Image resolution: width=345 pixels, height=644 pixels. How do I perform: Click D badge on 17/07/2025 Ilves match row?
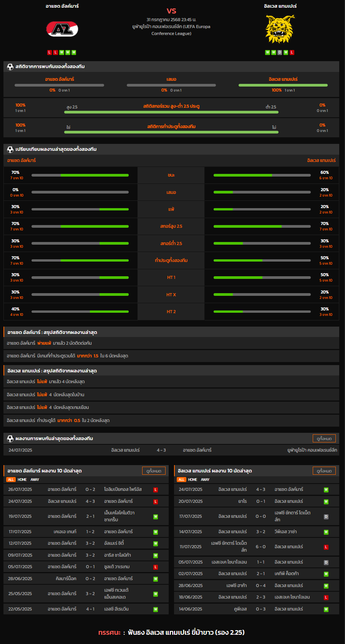tap(326, 517)
